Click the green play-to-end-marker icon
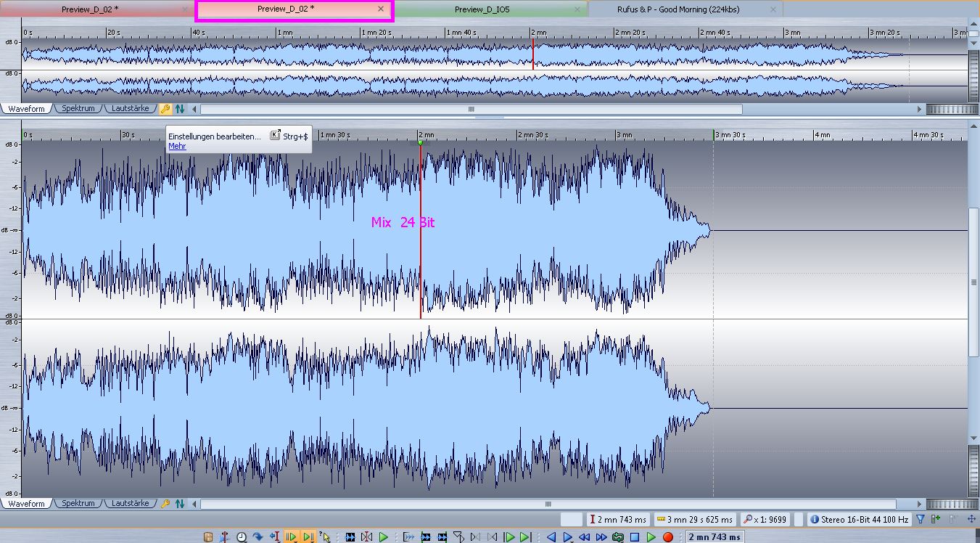980x543 pixels. [x=525, y=537]
